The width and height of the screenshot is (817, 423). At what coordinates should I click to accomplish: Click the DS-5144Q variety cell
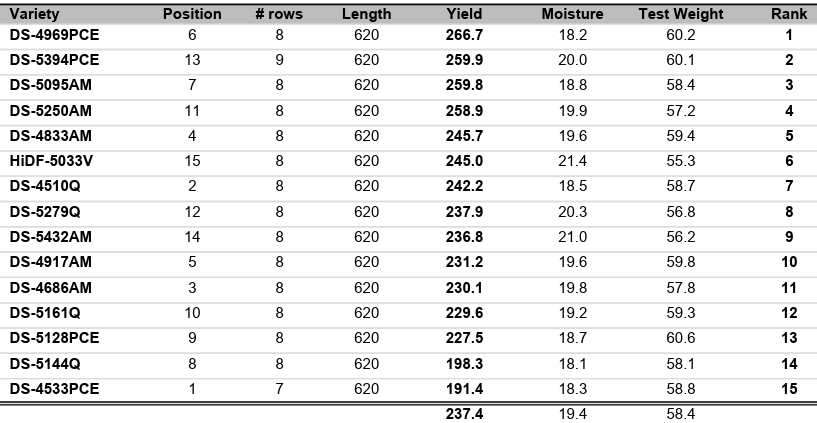click(x=45, y=363)
